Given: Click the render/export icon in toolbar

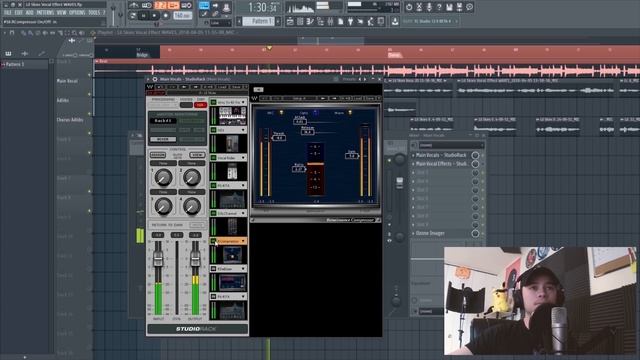Looking at the screenshot, I should coord(460,7).
